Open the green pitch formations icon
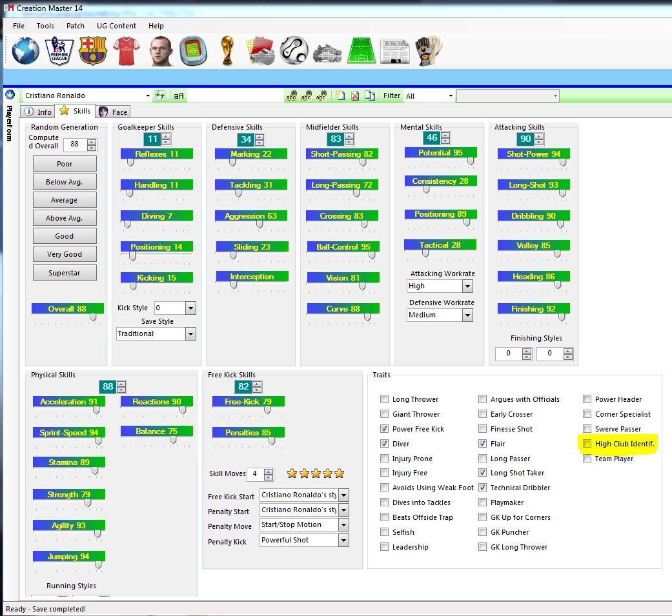The height and width of the screenshot is (616, 672). (361, 50)
